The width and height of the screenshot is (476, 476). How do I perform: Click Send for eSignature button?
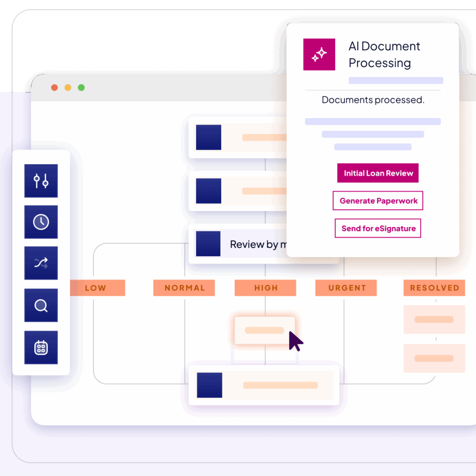pos(377,228)
